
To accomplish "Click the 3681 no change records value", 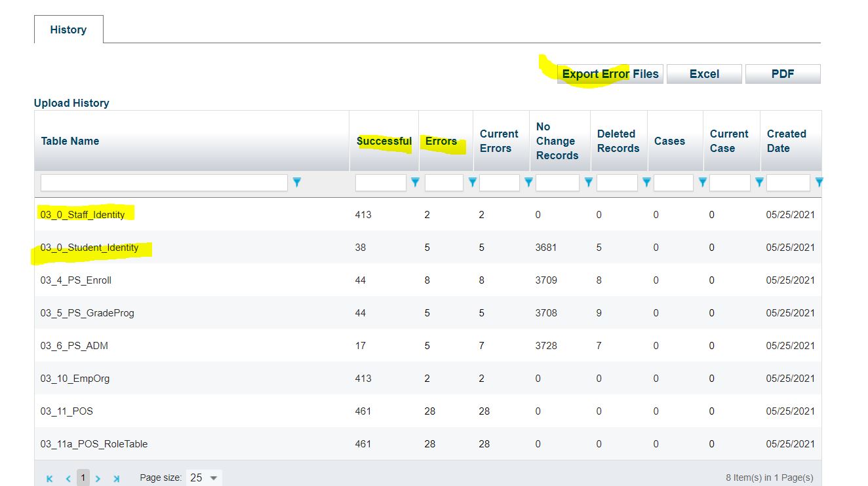I will [x=547, y=248].
